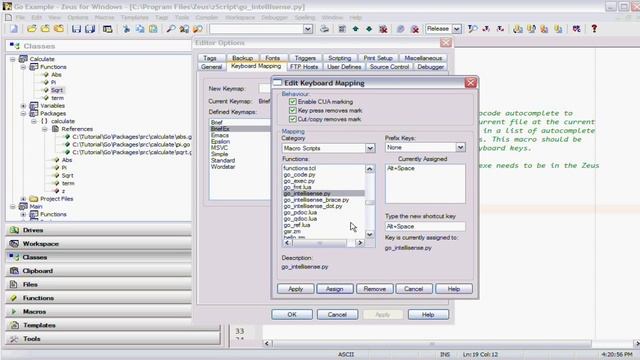Viewport: 640px width, 360px height.
Task: Expand the Variables tree node
Action: pos(23,106)
